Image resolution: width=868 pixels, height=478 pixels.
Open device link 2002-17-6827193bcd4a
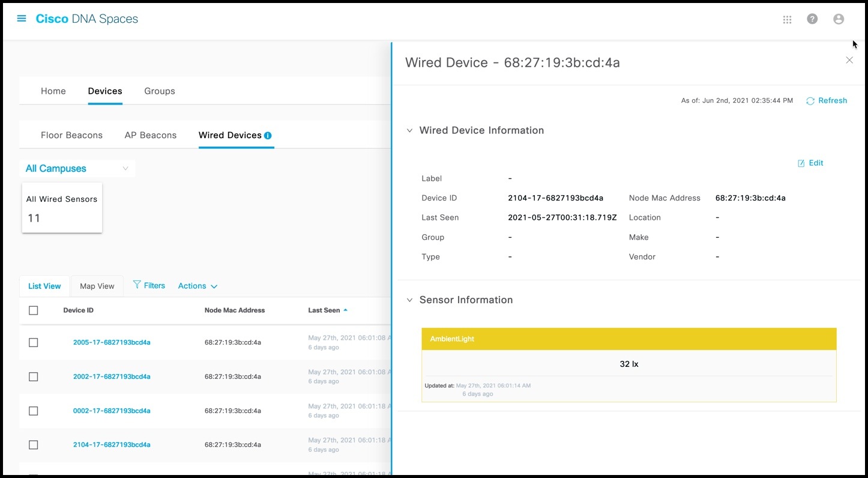pos(112,377)
